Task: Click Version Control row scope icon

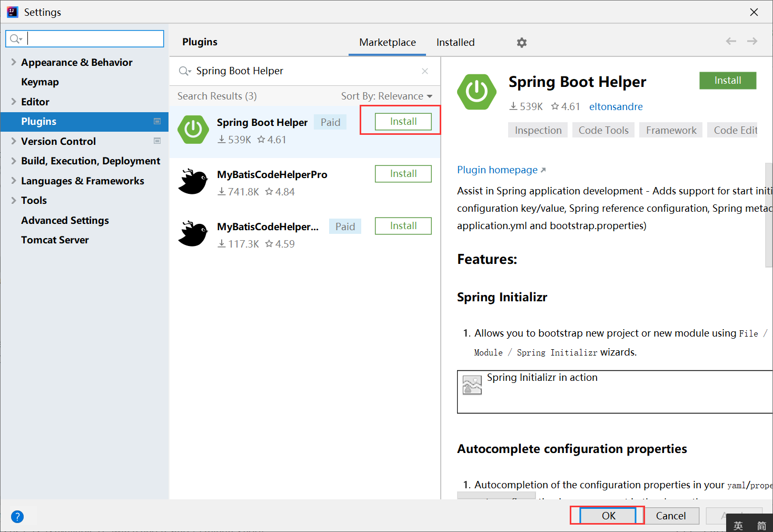Action: (x=157, y=141)
